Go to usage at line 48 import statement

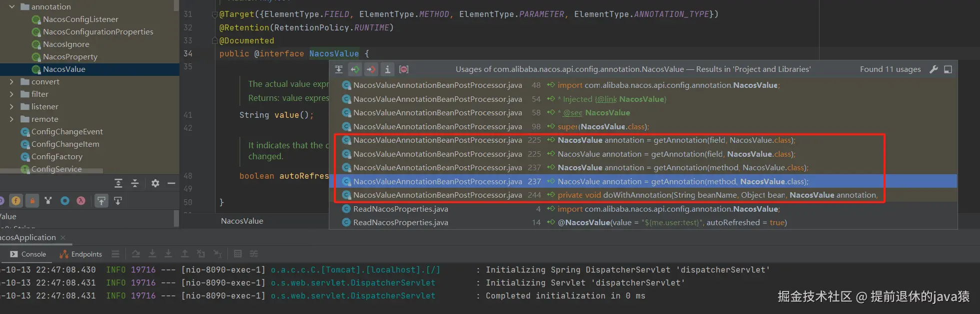pyautogui.click(x=643, y=85)
